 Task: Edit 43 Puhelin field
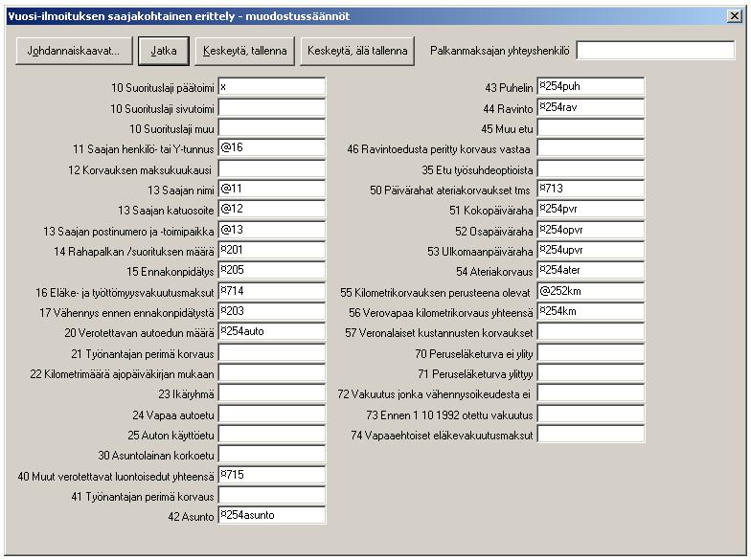click(x=591, y=86)
